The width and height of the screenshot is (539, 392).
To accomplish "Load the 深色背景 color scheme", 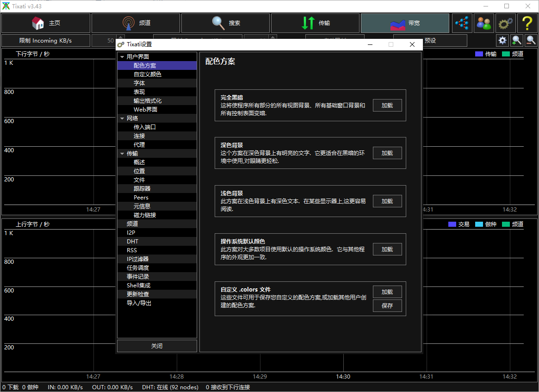I will click(387, 153).
